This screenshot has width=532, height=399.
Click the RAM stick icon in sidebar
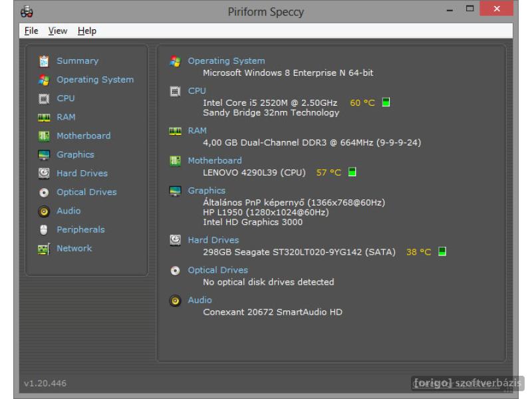click(x=44, y=118)
